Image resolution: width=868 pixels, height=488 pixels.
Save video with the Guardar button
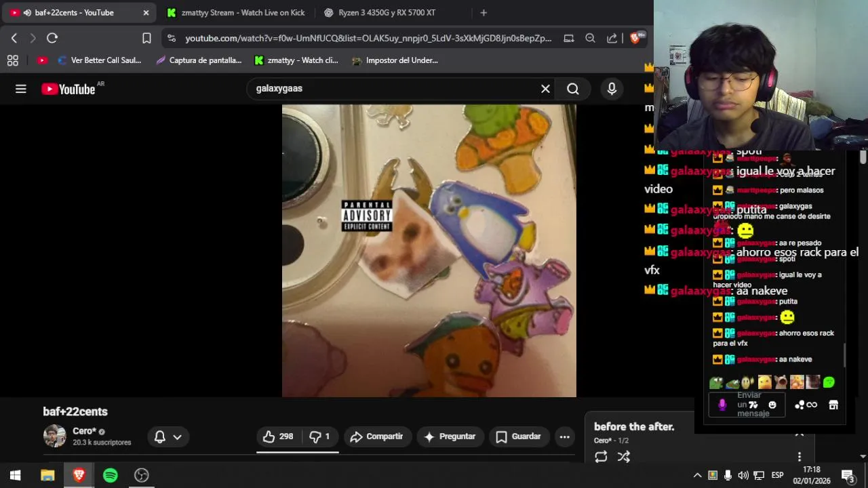coord(518,436)
